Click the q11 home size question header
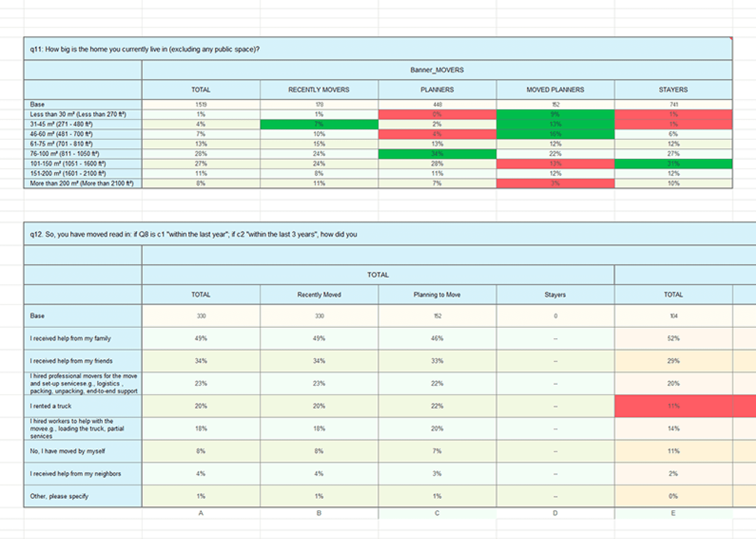This screenshot has width=756, height=539. click(145, 49)
